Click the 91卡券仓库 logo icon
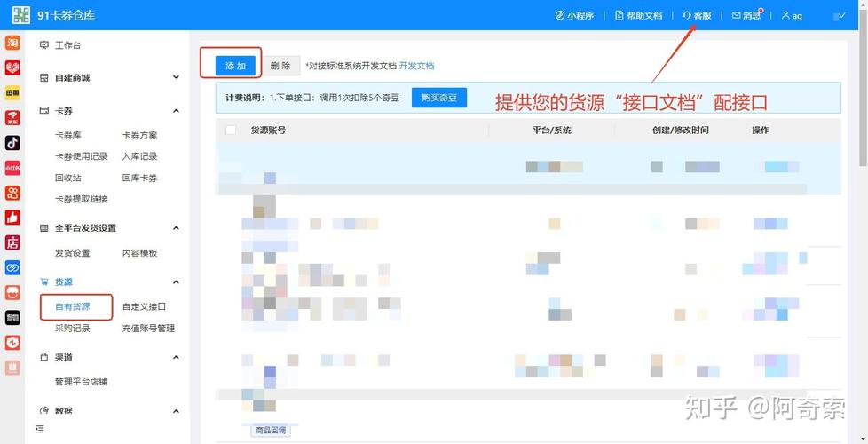The height and width of the screenshot is (444, 868). click(x=21, y=15)
